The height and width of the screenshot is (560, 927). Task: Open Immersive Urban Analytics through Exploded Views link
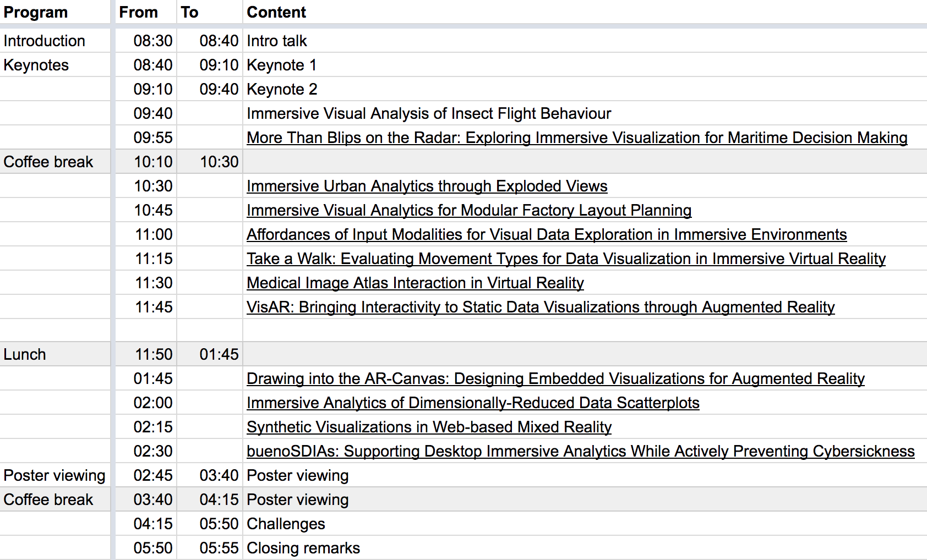[427, 186]
